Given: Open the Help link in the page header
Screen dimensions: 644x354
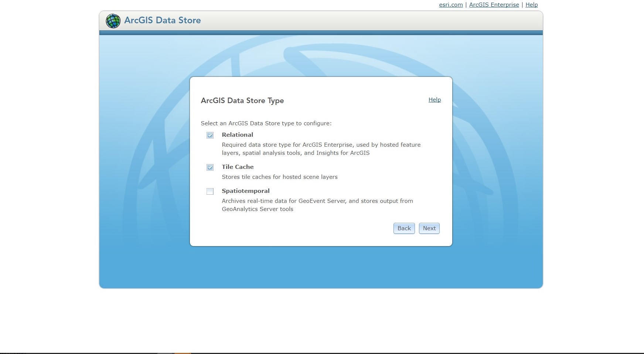Looking at the screenshot, I should click(x=531, y=5).
